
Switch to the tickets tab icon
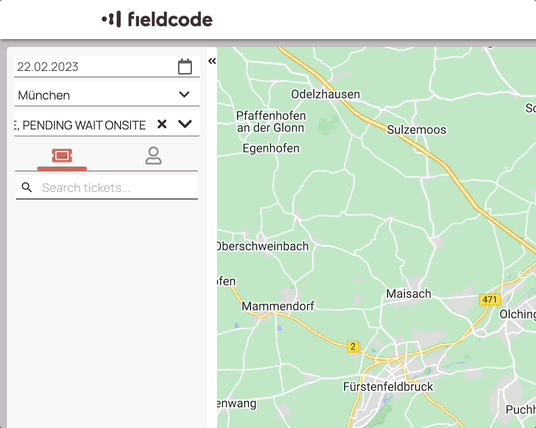(62, 156)
